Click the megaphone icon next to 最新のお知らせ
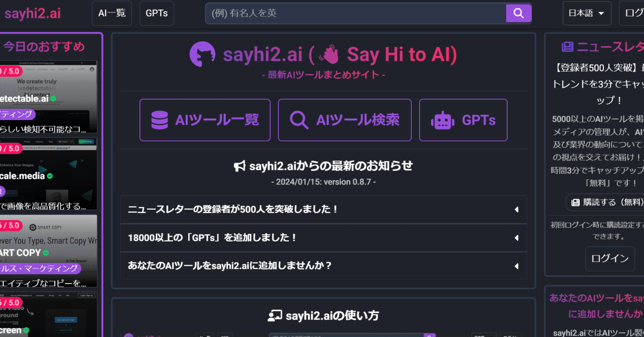This screenshot has width=644, height=337. click(240, 166)
